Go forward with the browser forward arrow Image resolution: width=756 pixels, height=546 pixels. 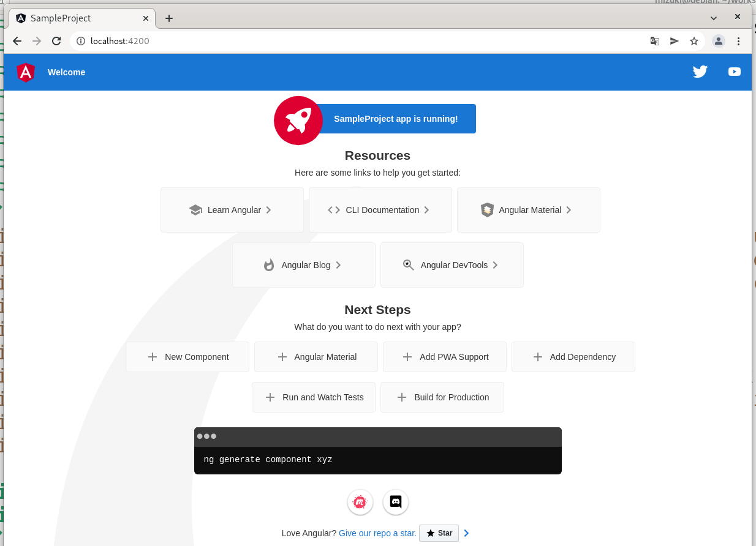pos(37,41)
